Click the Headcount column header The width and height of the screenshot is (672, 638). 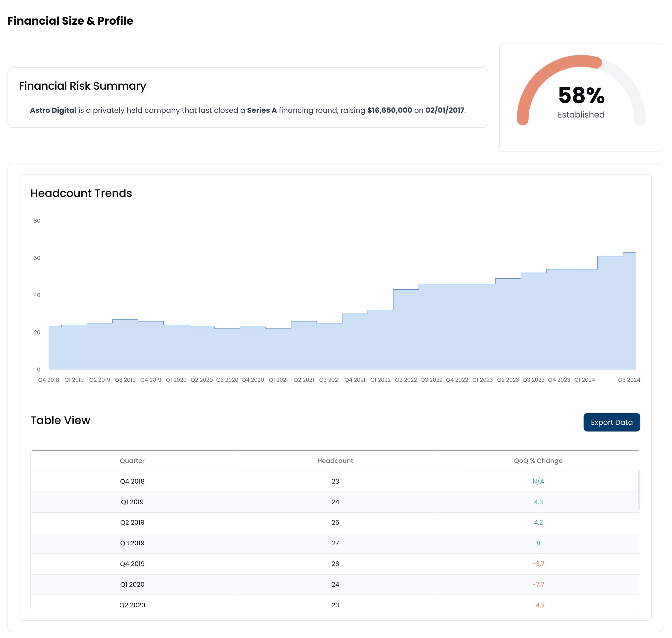click(335, 460)
